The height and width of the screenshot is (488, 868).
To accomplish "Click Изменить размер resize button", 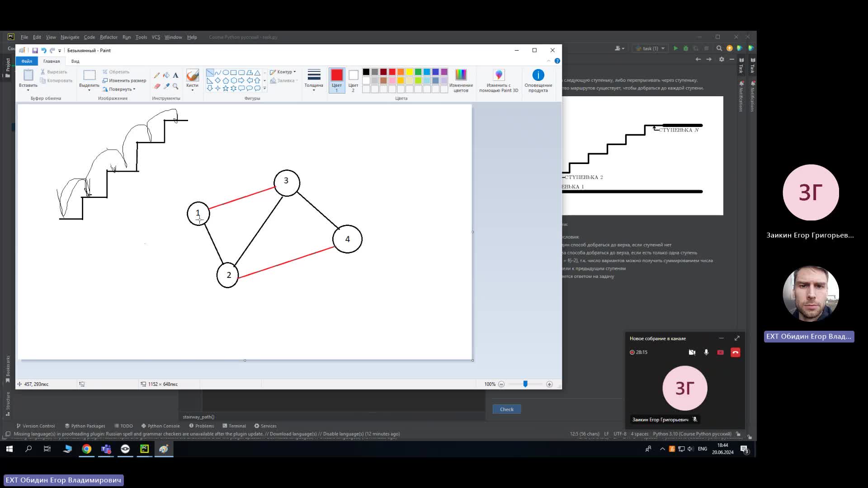I will (x=124, y=80).
